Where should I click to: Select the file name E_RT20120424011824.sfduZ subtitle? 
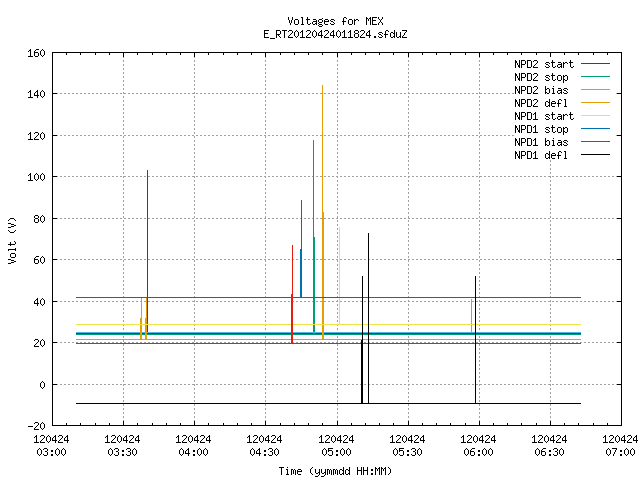coord(336,34)
